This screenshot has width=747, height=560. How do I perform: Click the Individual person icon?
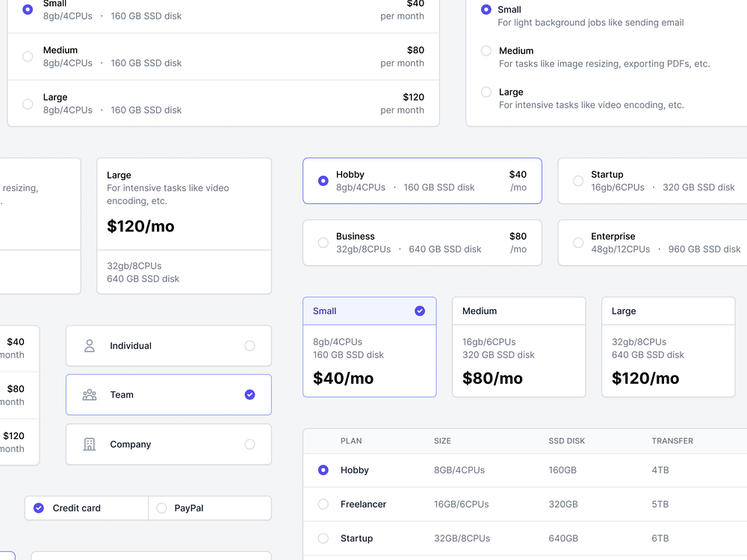click(x=89, y=346)
